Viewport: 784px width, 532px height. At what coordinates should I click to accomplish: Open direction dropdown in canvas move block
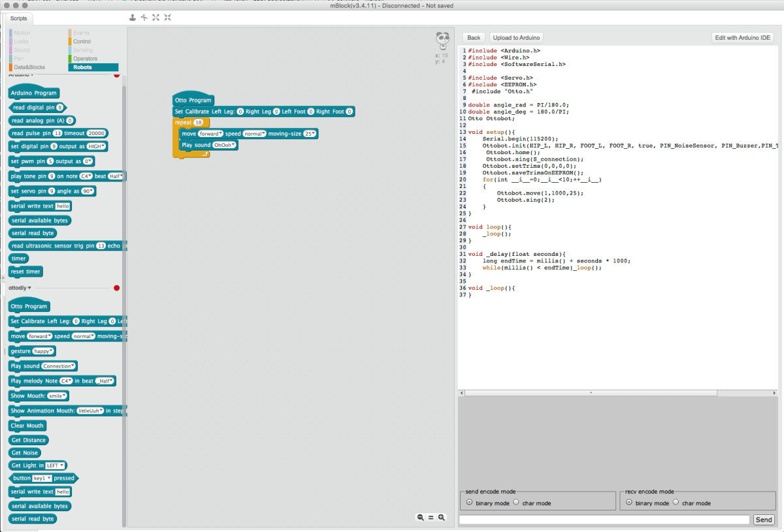(210, 134)
